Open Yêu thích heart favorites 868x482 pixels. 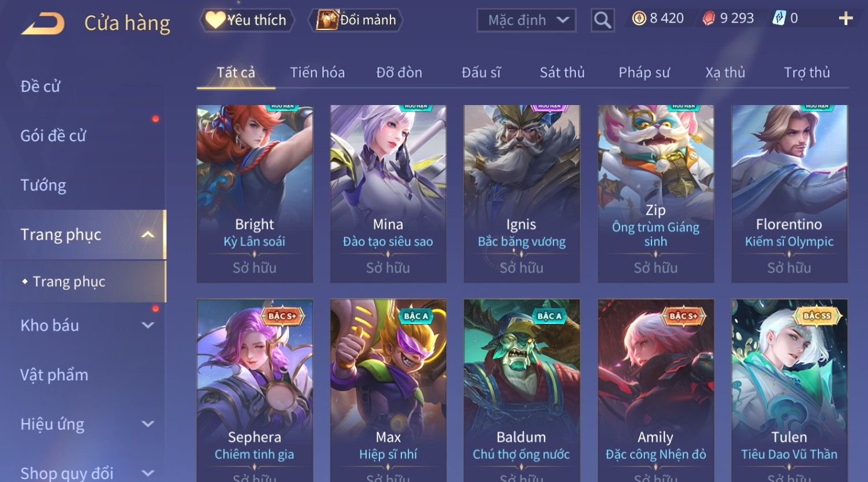click(247, 20)
